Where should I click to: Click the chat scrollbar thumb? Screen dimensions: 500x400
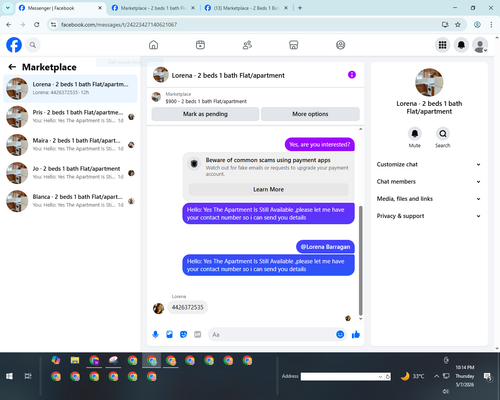[360, 261]
